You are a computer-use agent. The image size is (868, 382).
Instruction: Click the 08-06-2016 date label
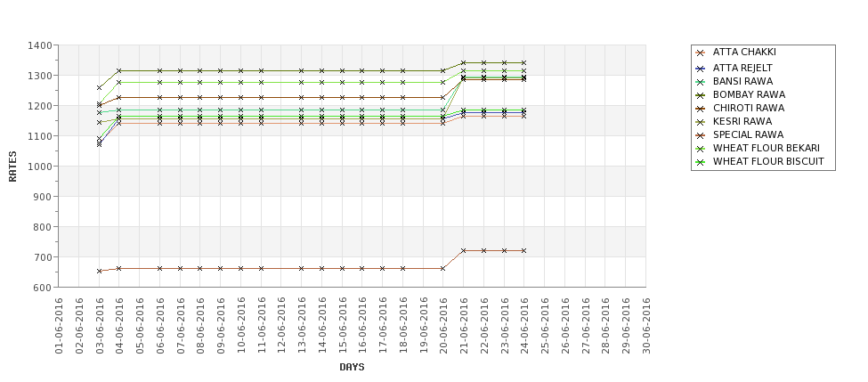coord(200,326)
